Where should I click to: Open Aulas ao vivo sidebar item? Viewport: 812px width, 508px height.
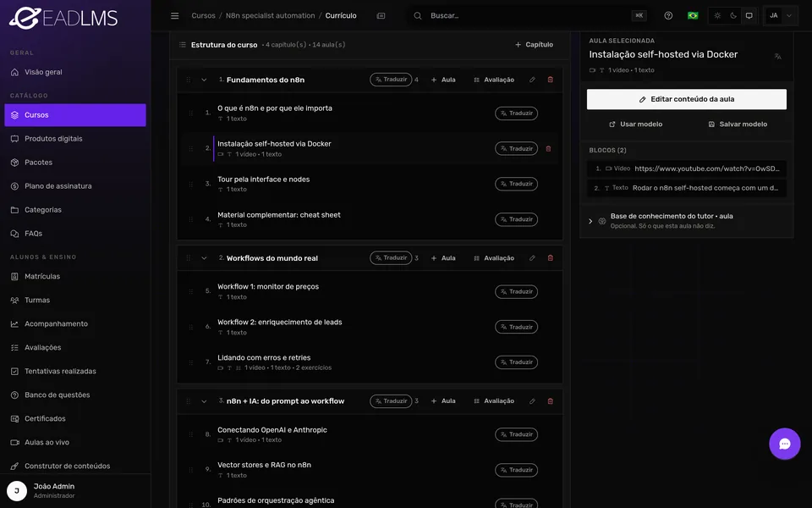click(75, 442)
